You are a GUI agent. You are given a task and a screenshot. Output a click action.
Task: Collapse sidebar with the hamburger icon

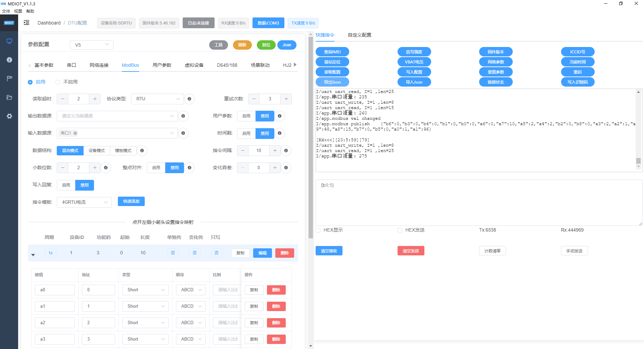pyautogui.click(x=27, y=22)
